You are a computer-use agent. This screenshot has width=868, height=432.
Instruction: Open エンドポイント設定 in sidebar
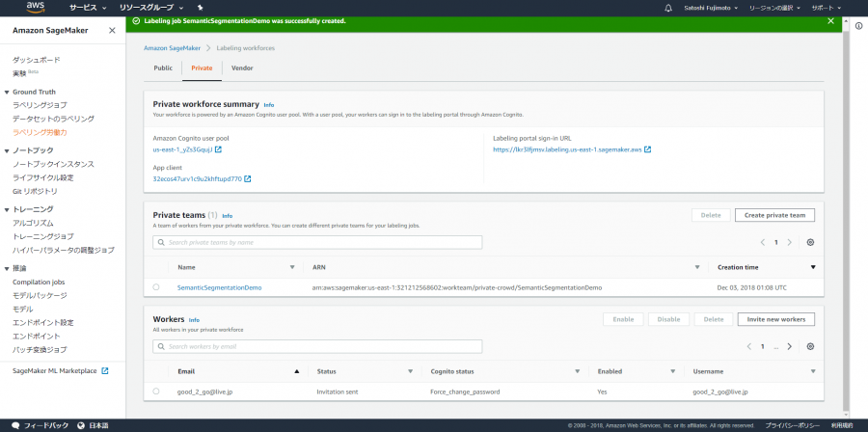(x=42, y=322)
